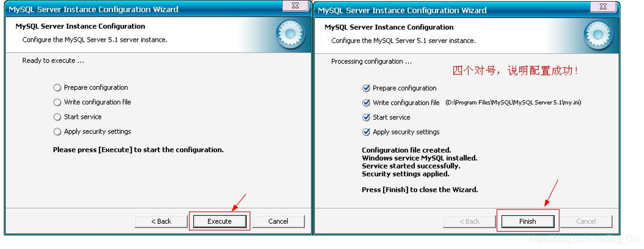Close the left wizard window
Viewport: 644px width, 249px height.
click(295, 5)
